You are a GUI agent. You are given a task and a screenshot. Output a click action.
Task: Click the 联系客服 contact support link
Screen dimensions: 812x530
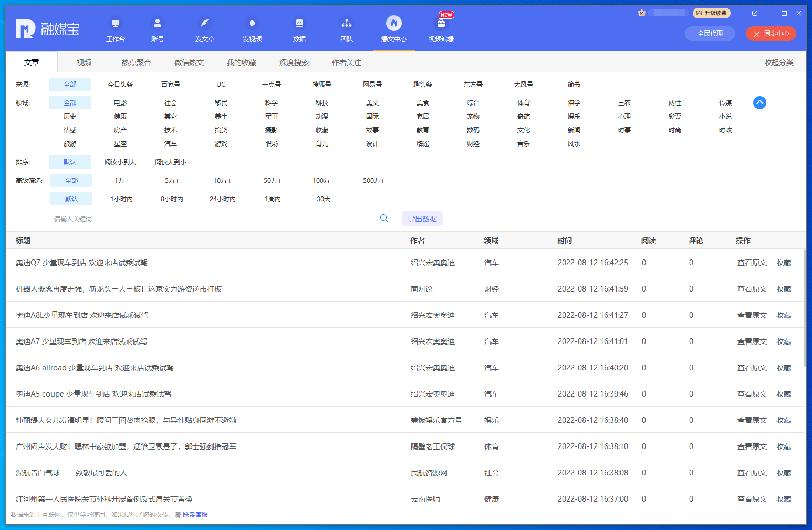195,515
